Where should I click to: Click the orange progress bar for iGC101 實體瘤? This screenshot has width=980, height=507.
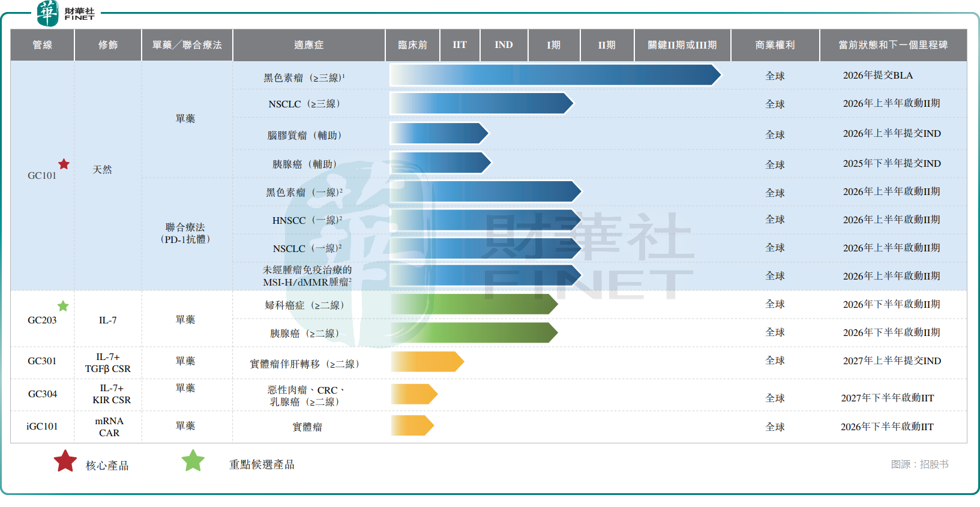pyautogui.click(x=412, y=425)
